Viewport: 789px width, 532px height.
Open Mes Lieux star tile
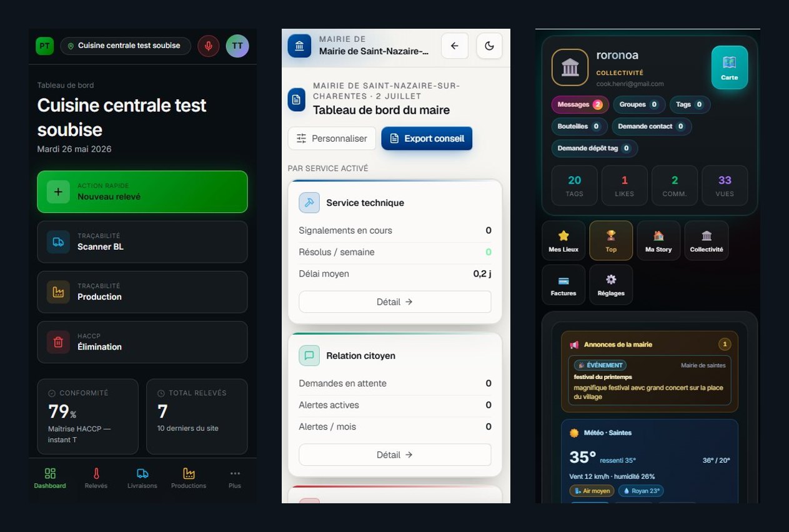click(x=563, y=241)
